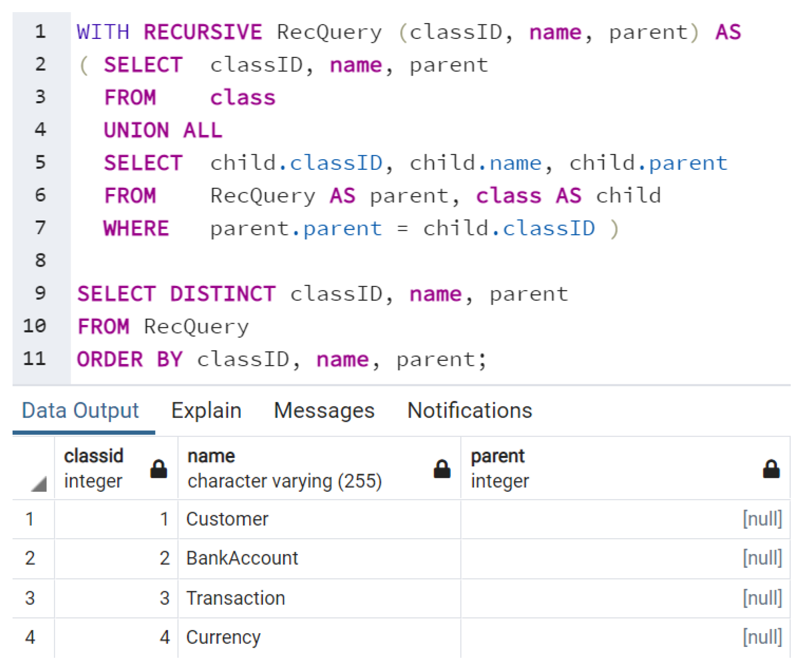This screenshot has width=802, height=672.
Task: Click the BankAccount name cell
Action: pyautogui.click(x=242, y=558)
